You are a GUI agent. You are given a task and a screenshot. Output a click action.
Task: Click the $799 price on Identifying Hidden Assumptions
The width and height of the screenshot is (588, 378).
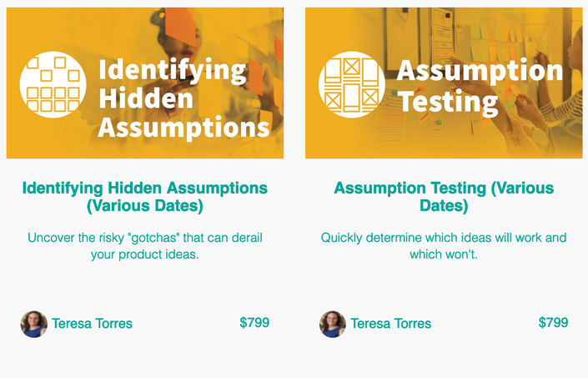click(x=254, y=322)
